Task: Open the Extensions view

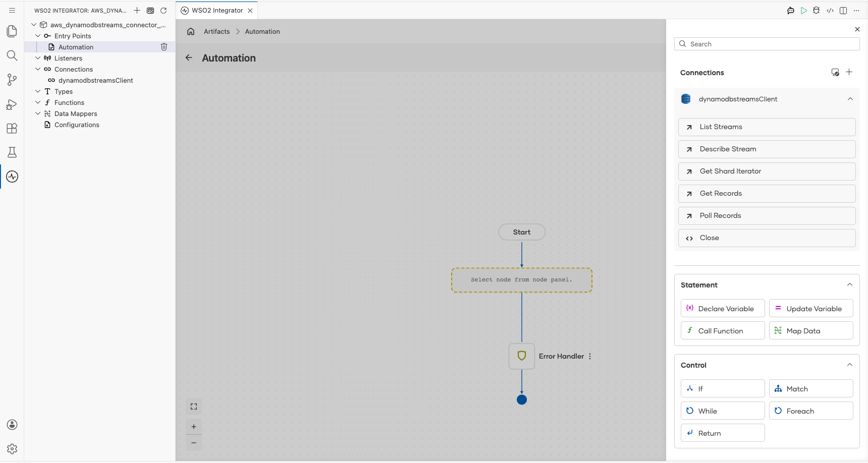Action: [x=12, y=129]
